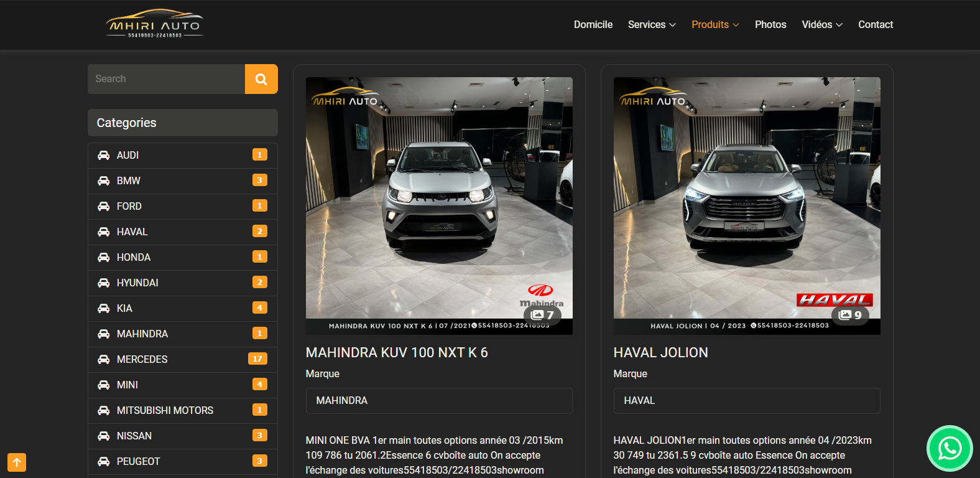Viewport: 980px width, 478px height.
Task: Click car icon next to MINI
Action: [103, 385]
